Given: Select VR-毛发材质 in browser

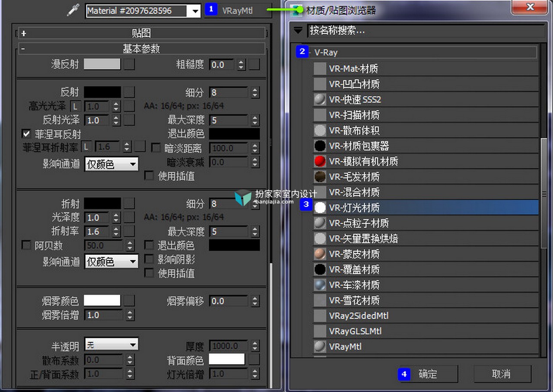Looking at the screenshot, I should 426,177.
